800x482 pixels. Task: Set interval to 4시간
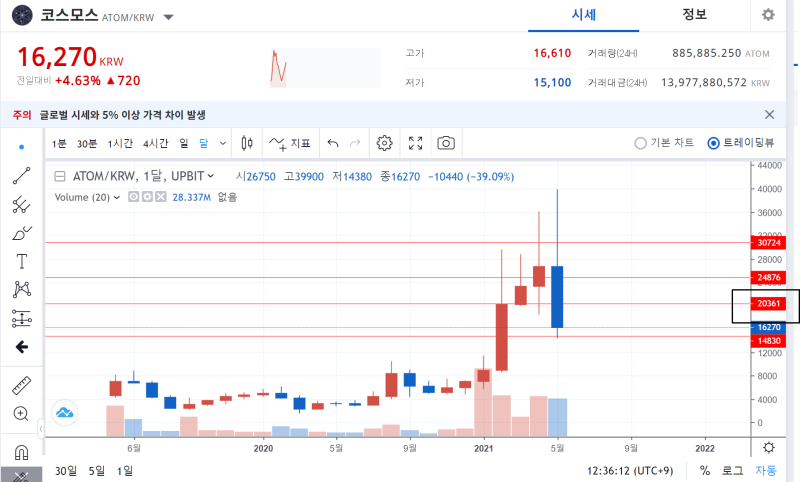coord(155,144)
